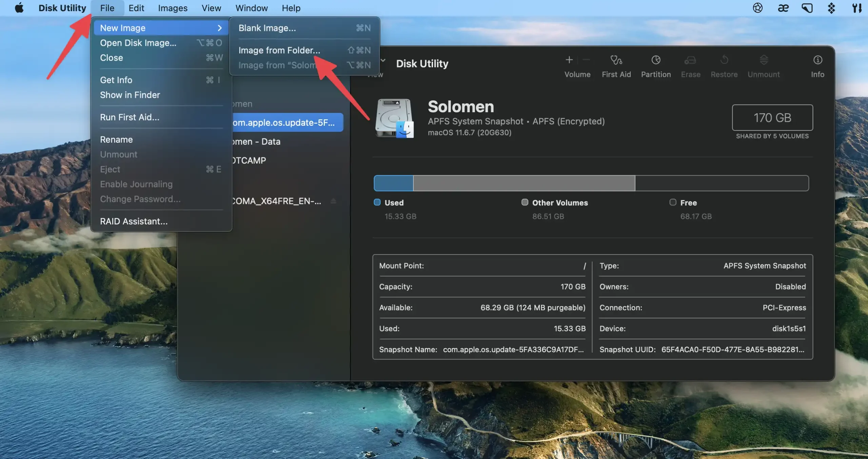The image size is (868, 459).
Task: Open the Partition pie-chart tool
Action: point(656,60)
